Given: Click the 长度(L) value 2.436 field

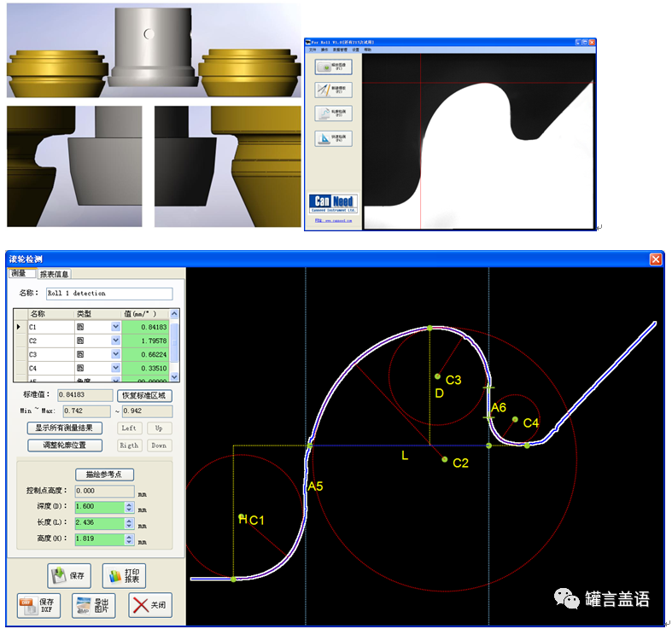Looking at the screenshot, I should (x=100, y=523).
